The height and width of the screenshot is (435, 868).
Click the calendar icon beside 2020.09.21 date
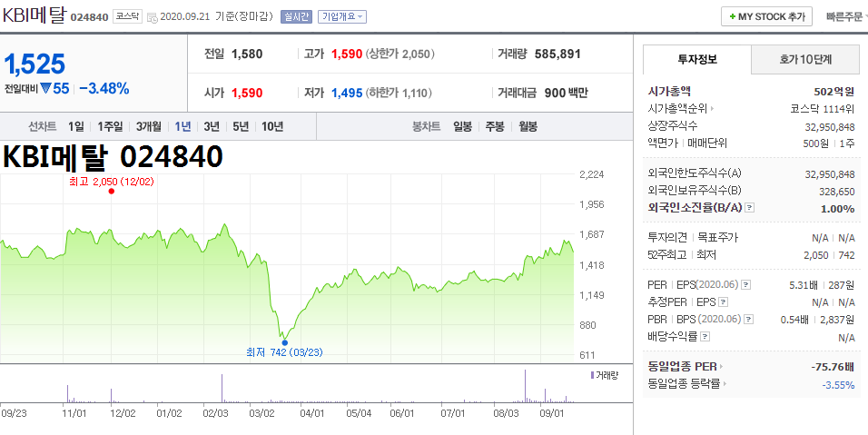click(153, 17)
